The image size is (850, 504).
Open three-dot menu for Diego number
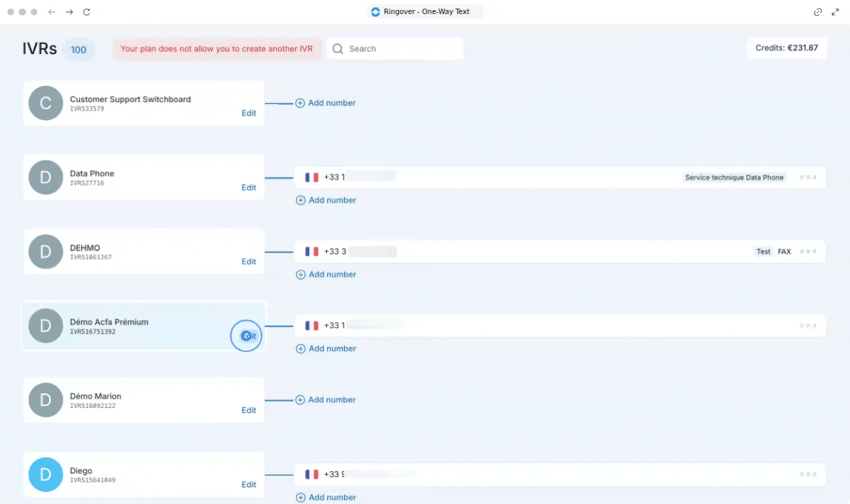(x=808, y=475)
